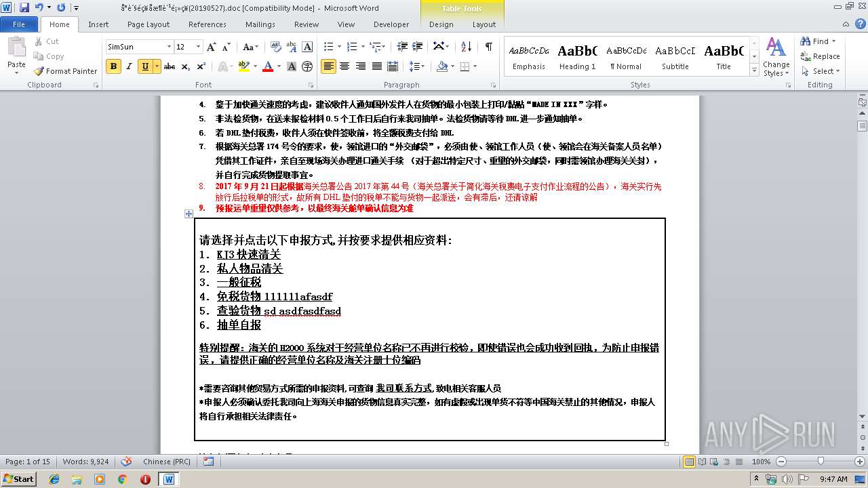Open the font size dropdown
868x488 pixels.
click(x=198, y=47)
